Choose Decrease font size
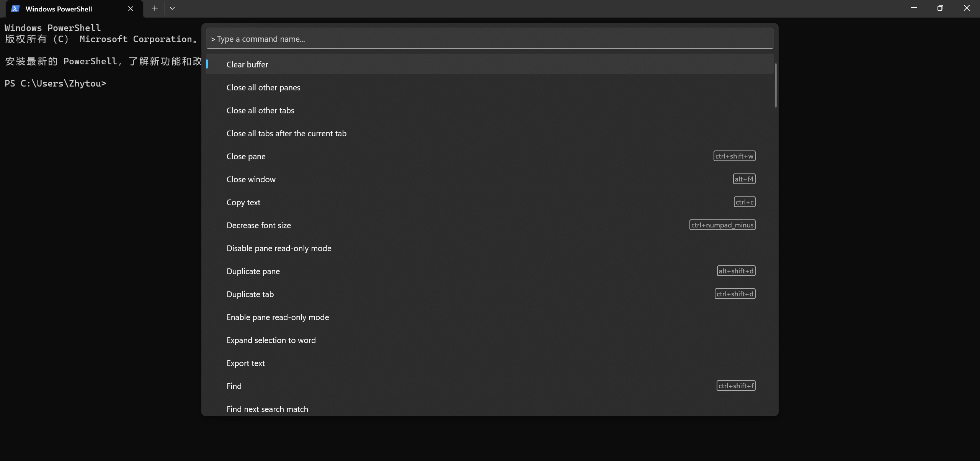Viewport: 980px width, 461px height. pyautogui.click(x=490, y=225)
